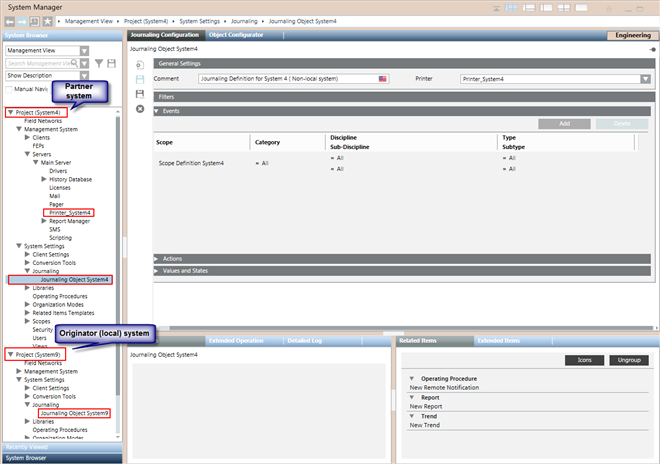660x464 pixels.
Task: Switch to the Object Configurator tab
Action: click(236, 35)
